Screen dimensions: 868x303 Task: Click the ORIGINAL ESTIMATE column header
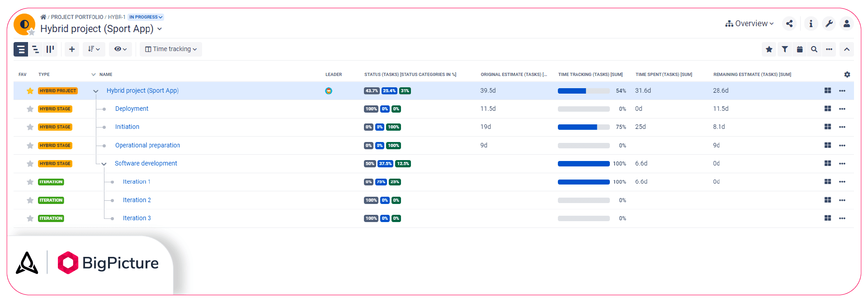(x=514, y=75)
